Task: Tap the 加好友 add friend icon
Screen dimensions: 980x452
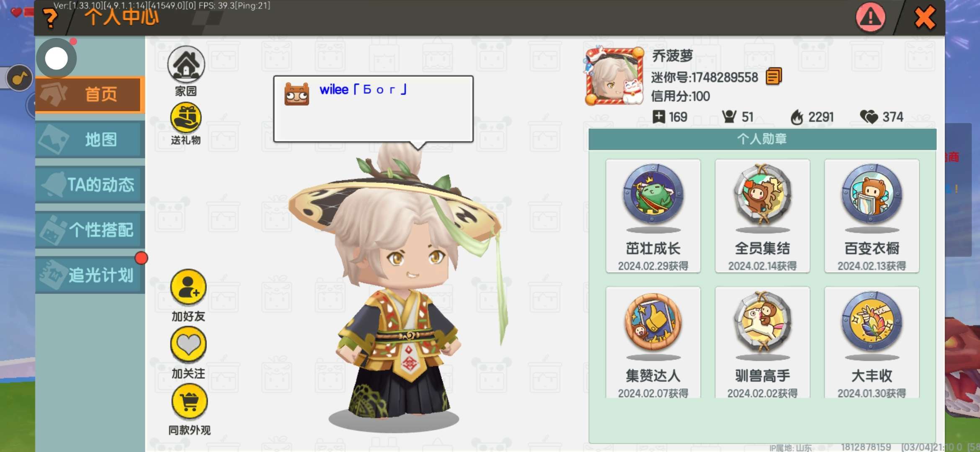Action: click(188, 287)
